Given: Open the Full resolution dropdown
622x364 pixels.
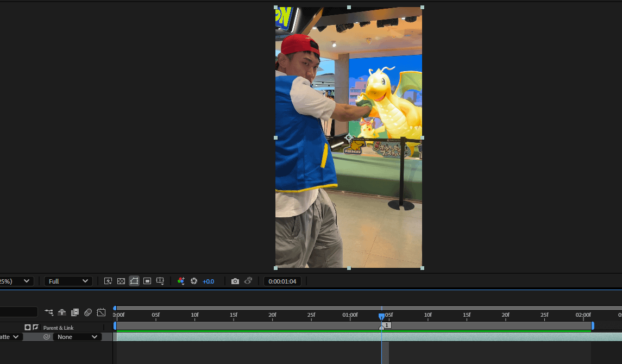Looking at the screenshot, I should point(68,281).
